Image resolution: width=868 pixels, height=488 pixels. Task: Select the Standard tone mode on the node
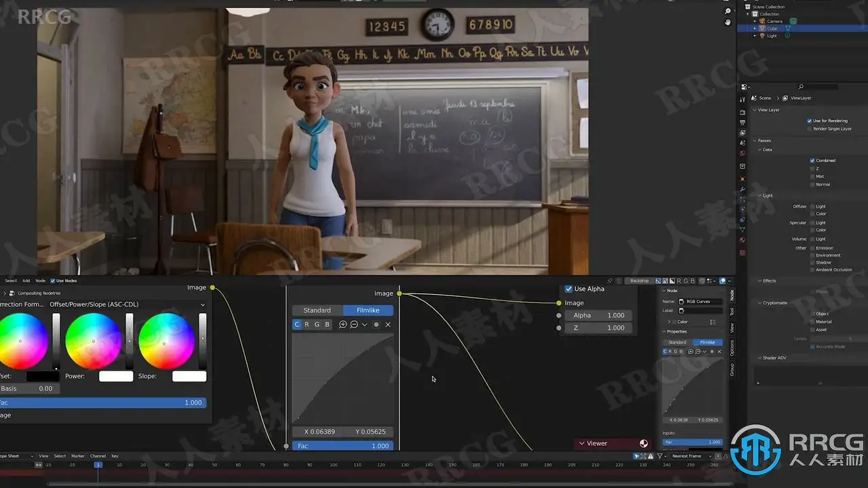[x=317, y=310]
